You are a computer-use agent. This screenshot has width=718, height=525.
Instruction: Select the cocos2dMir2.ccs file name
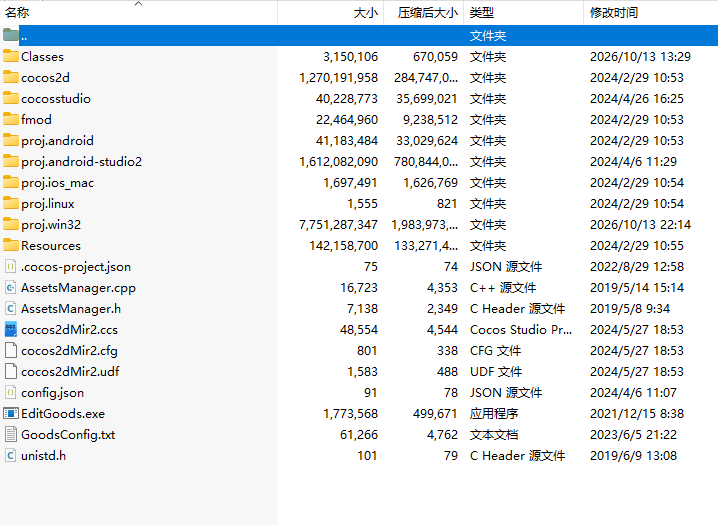click(69, 330)
